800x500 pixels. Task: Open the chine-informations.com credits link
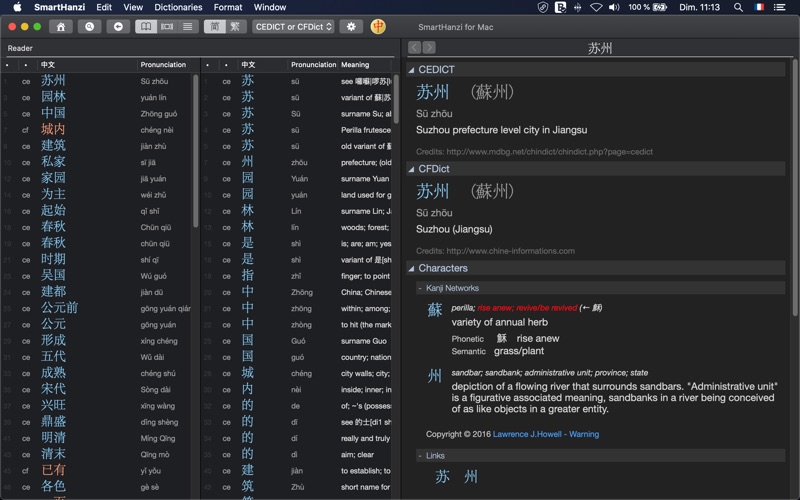click(x=510, y=251)
